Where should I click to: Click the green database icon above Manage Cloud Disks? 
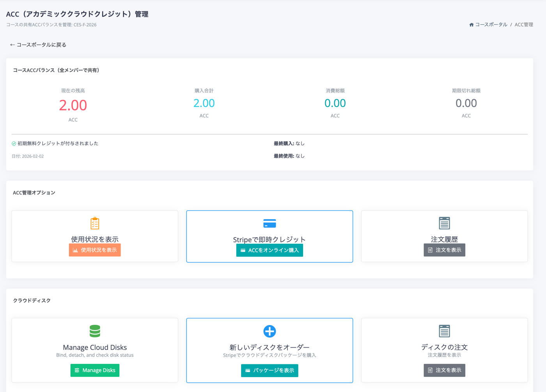[x=95, y=331]
